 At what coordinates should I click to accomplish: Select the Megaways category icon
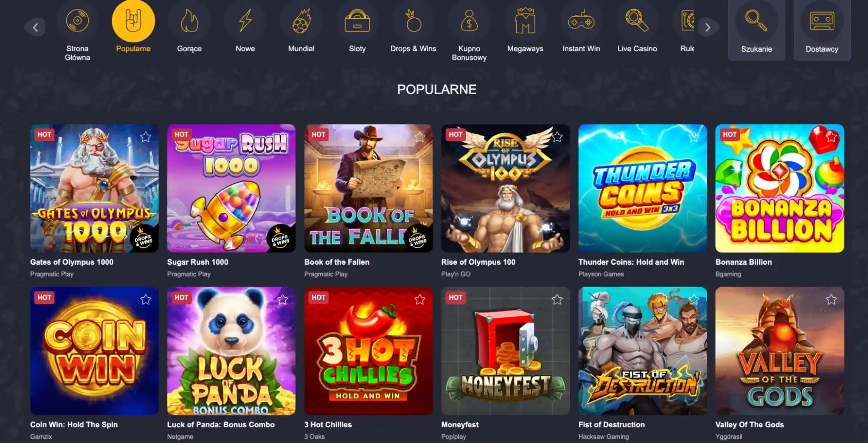pyautogui.click(x=525, y=21)
